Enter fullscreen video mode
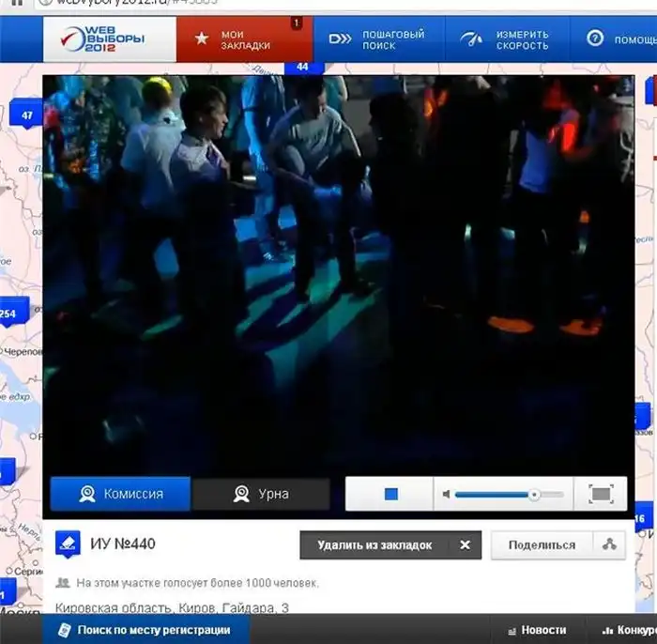Screen dimensions: 657x644 tap(601, 494)
